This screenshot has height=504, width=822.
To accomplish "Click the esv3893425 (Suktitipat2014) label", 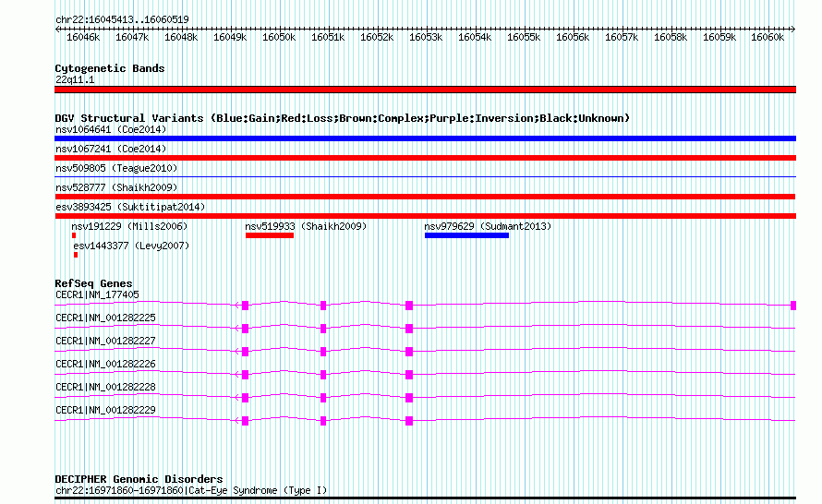I will (130, 207).
